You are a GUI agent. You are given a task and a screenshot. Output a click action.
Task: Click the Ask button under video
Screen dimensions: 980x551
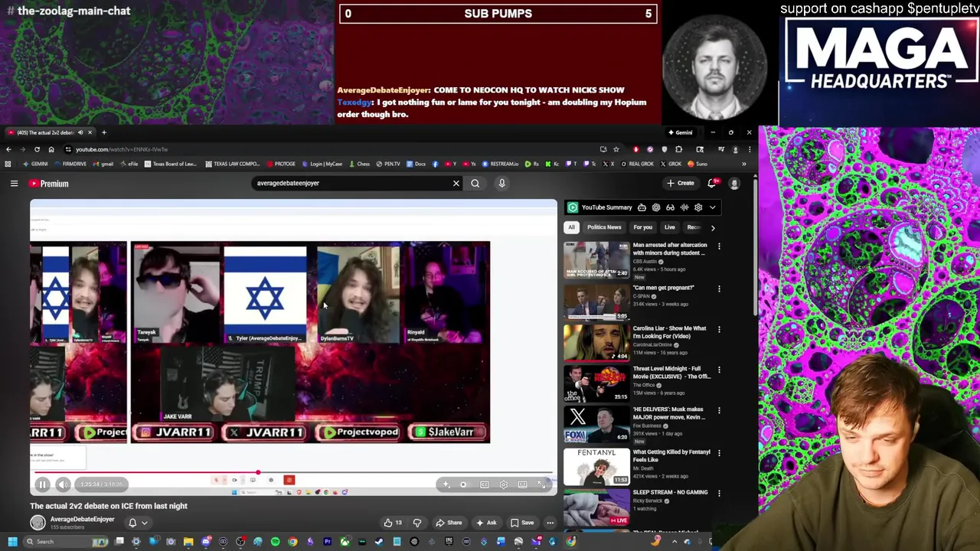(486, 523)
